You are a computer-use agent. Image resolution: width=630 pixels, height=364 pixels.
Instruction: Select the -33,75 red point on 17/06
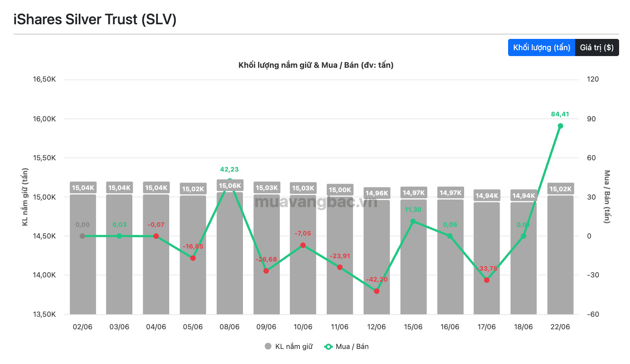[x=486, y=280]
